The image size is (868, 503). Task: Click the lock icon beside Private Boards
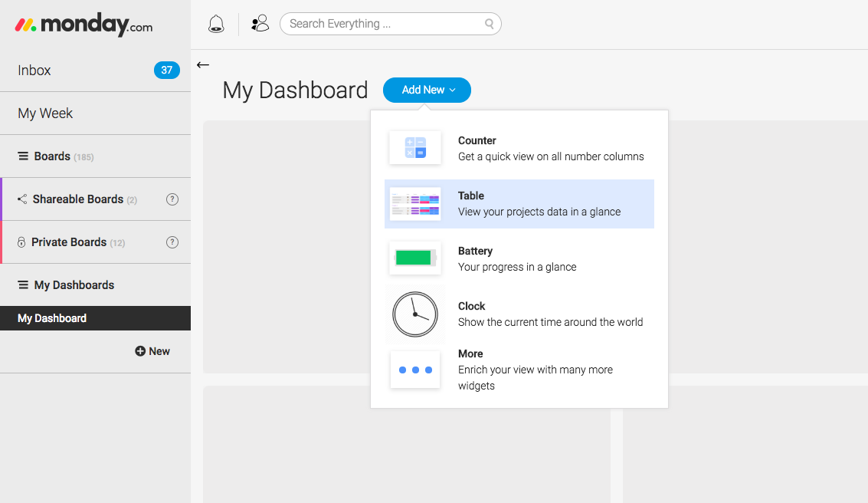point(21,242)
